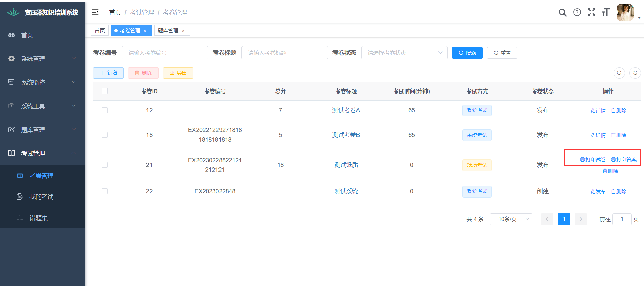Open 我的考试 in the sidebar

(41, 197)
